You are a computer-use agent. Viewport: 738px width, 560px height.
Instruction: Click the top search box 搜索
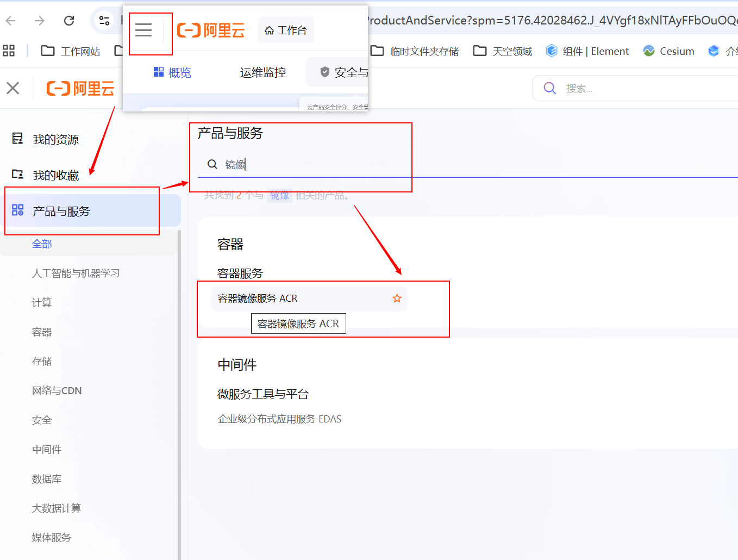point(636,88)
